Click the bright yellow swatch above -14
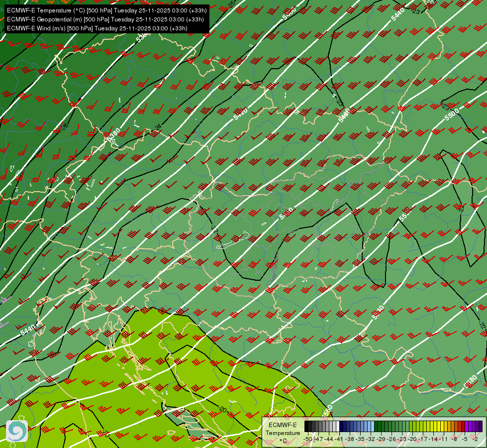This screenshot has height=448, width=487. pos(435,426)
